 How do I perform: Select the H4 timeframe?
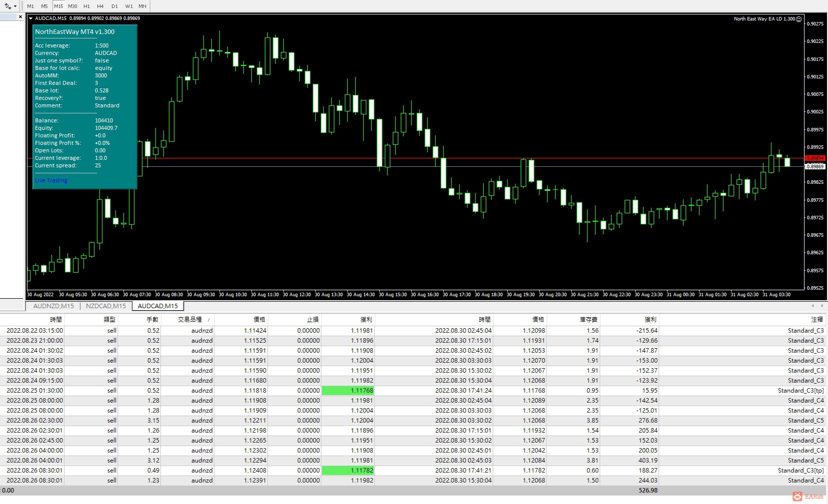(100, 6)
